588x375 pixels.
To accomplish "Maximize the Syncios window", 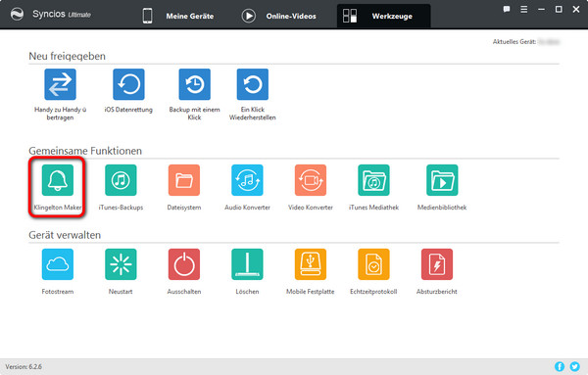I will [559, 10].
